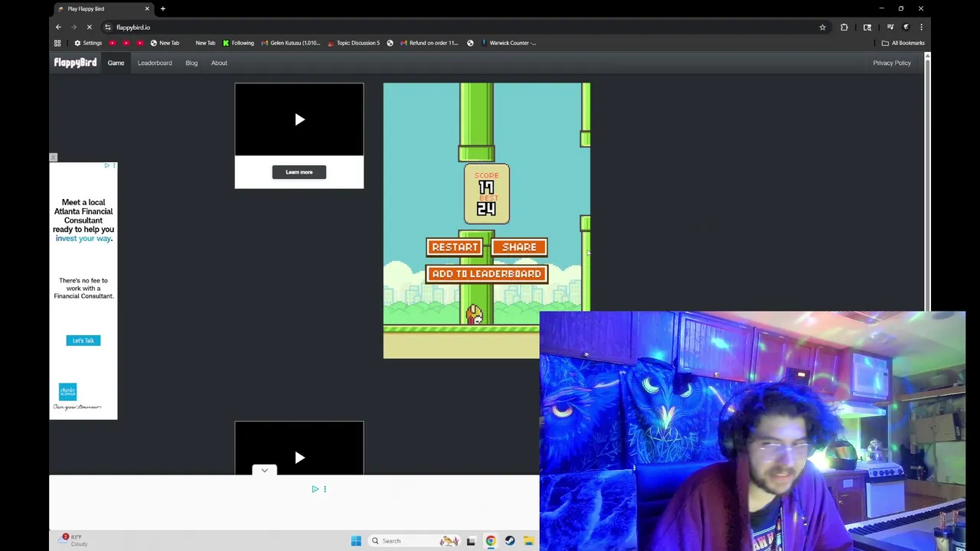980x551 pixels.
Task: Open Chrome extensions puzzle icon
Action: coord(844,28)
